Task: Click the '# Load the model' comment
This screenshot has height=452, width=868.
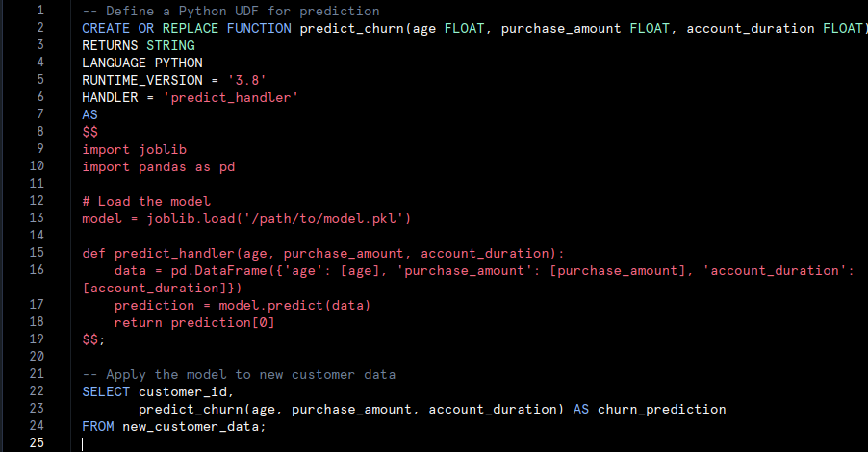Action: [146, 201]
